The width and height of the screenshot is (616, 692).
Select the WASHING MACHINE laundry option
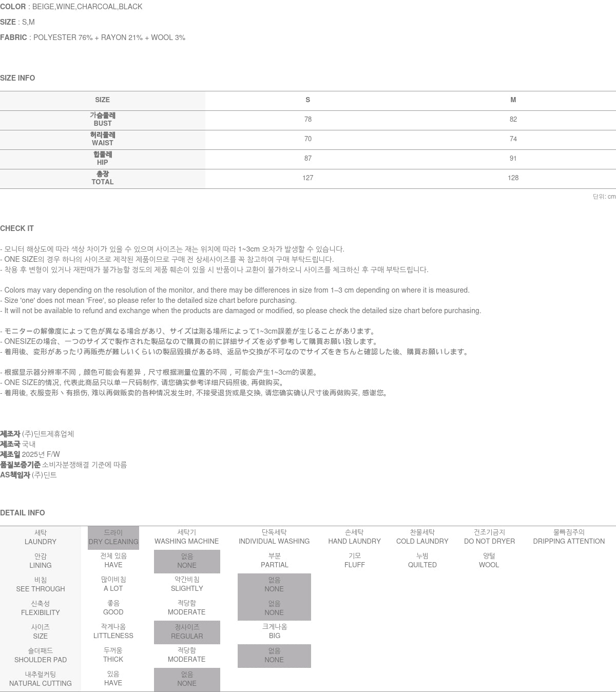pos(186,537)
